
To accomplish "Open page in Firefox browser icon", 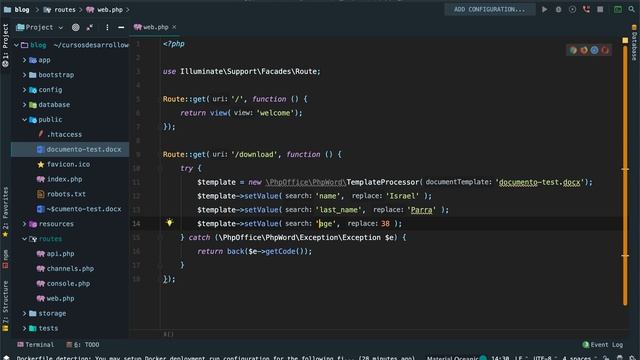I will 584,50.
